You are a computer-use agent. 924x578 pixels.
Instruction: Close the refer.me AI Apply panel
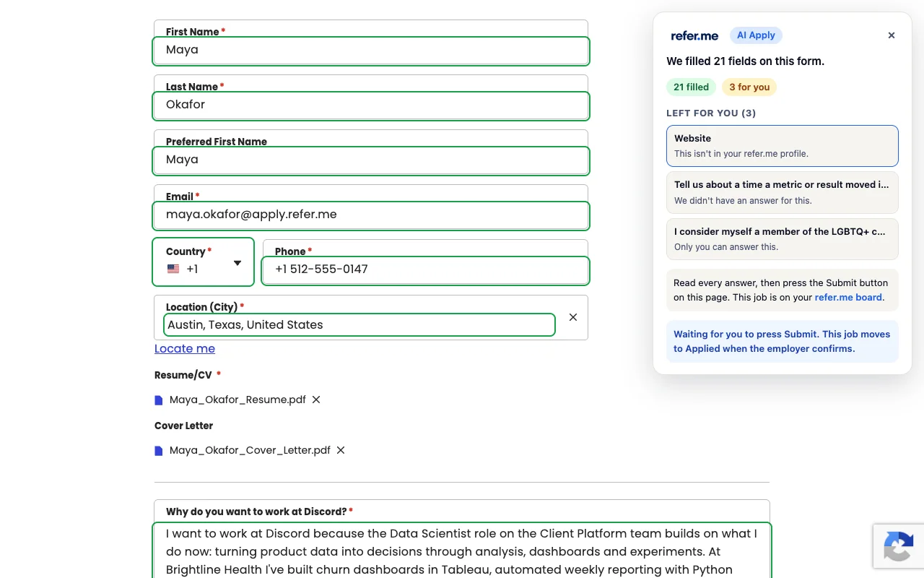click(892, 35)
